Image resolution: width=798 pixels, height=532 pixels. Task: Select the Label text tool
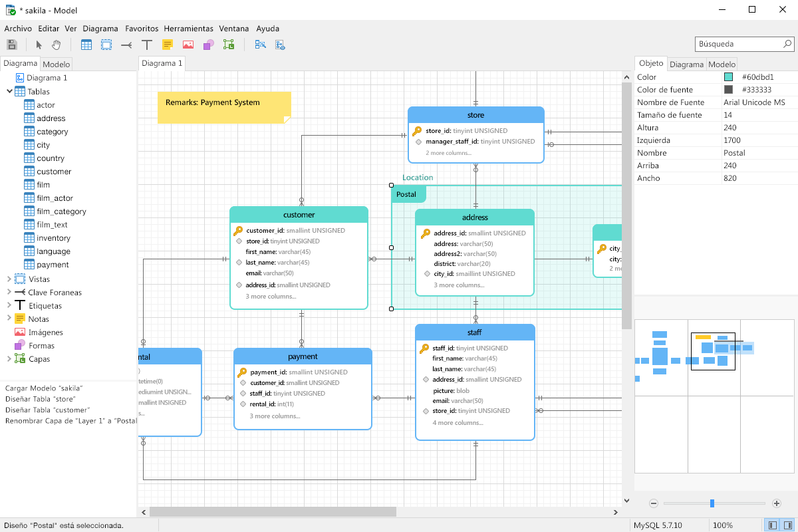[x=147, y=44]
